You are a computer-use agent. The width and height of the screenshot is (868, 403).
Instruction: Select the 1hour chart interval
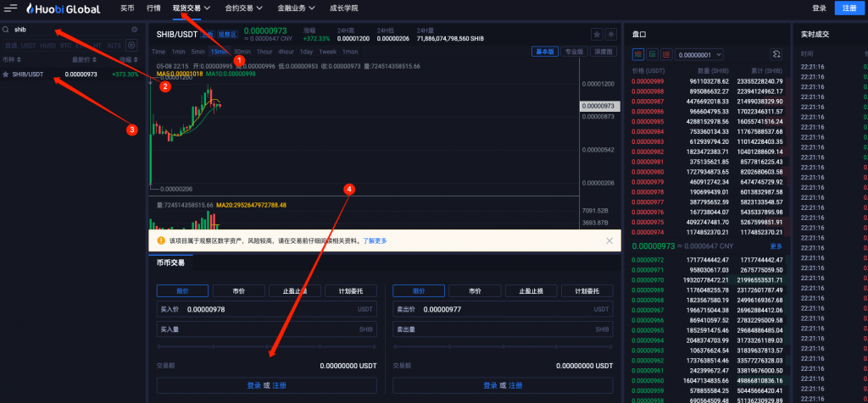(264, 52)
